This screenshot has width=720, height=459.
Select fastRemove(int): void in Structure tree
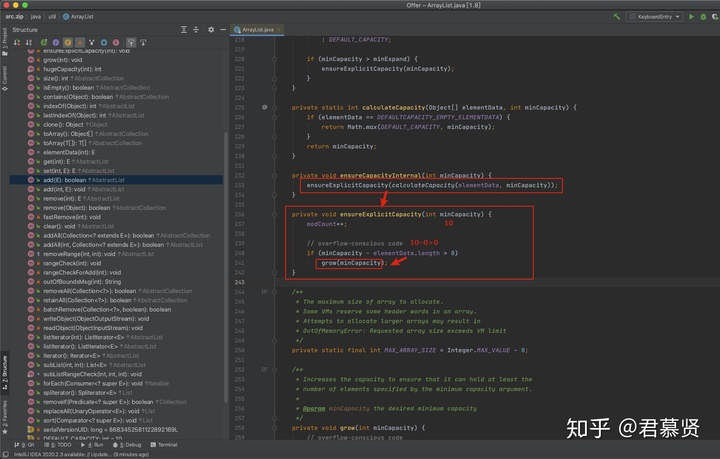72,217
